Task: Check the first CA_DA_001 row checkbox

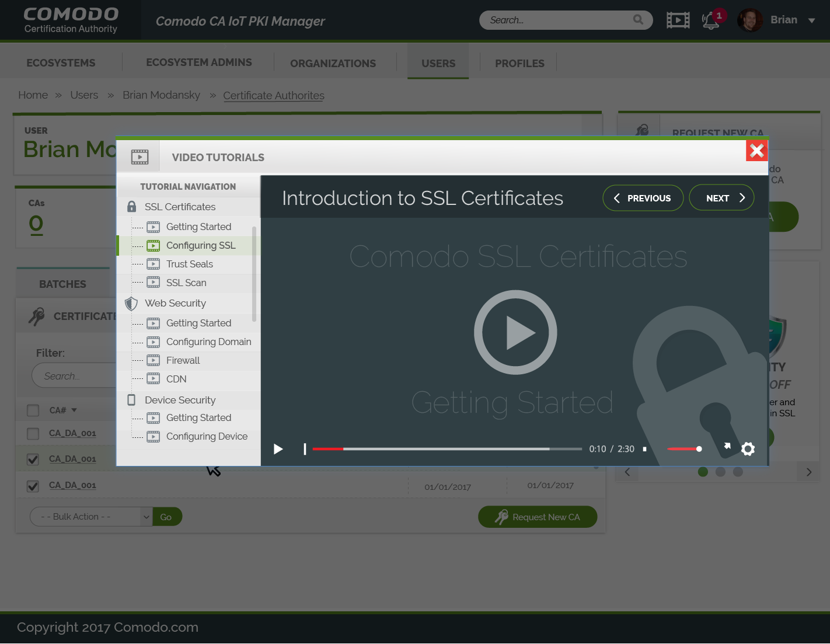Action: coord(33,434)
